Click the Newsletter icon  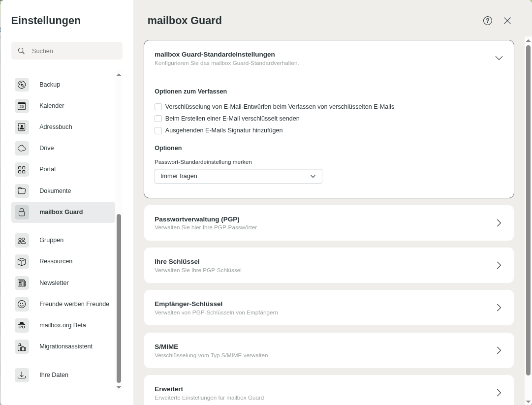pos(22,283)
